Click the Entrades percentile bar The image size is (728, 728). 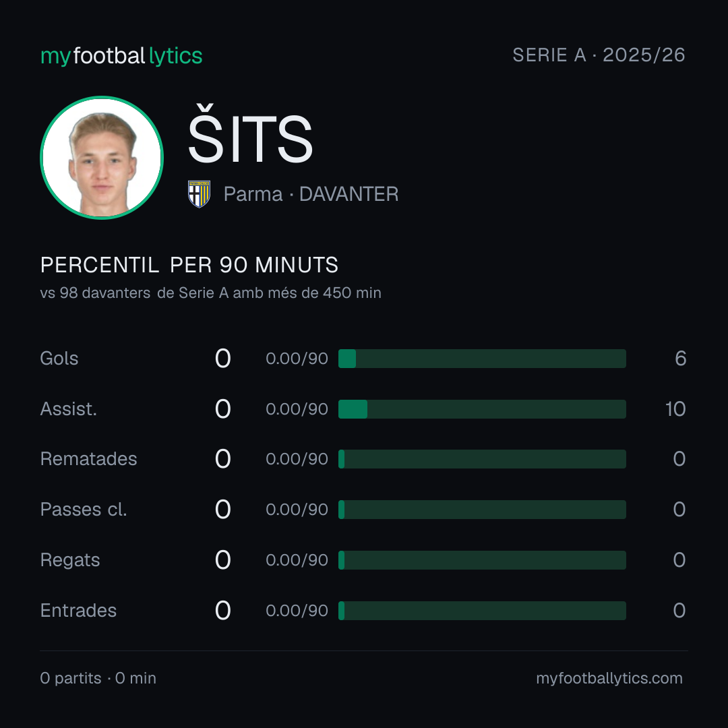tap(482, 611)
